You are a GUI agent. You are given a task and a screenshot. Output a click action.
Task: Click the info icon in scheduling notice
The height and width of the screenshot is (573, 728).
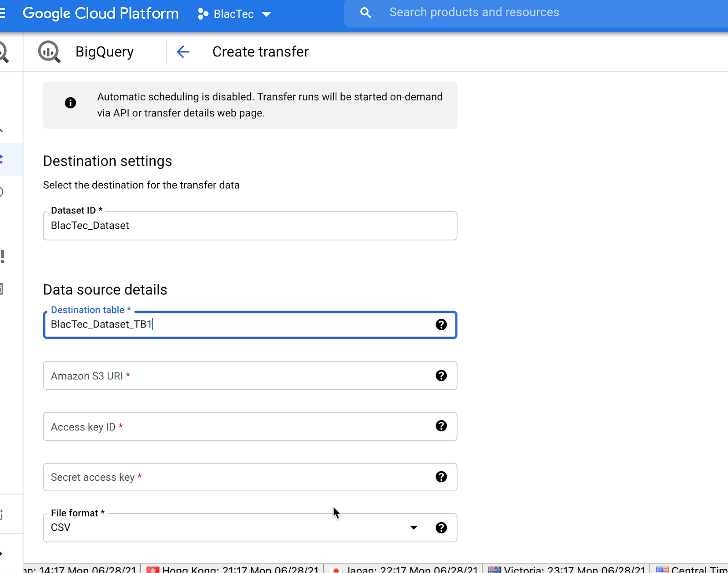click(70, 103)
